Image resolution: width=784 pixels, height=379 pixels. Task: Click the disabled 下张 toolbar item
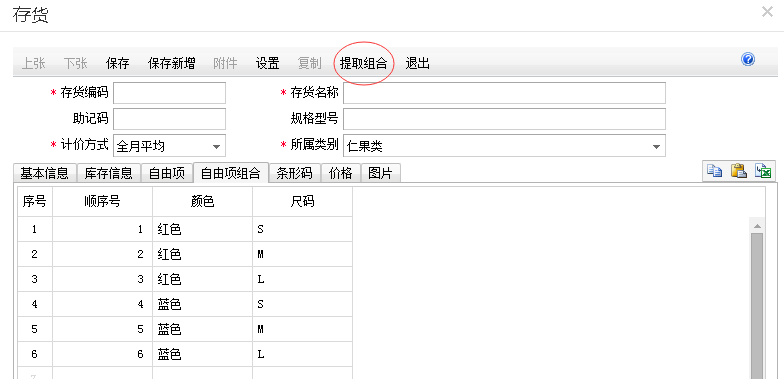(x=76, y=64)
